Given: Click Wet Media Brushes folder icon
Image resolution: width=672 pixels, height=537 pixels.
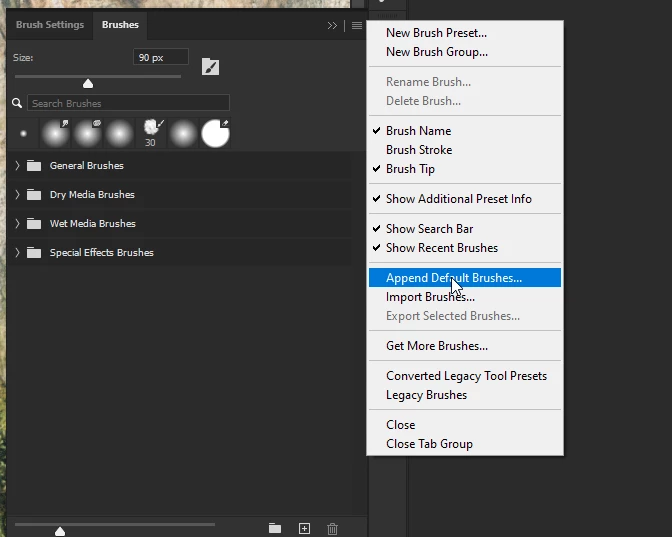Looking at the screenshot, I should tap(34, 224).
